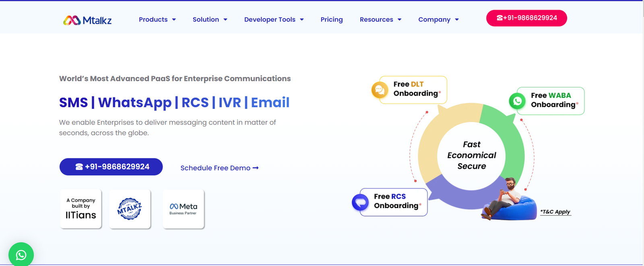The image size is (644, 266).
Task: Click the red phone number header button
Action: pos(526,18)
